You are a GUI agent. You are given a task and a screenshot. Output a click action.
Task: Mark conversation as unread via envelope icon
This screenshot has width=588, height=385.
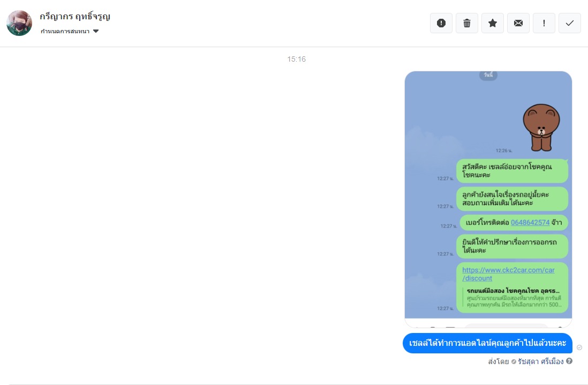click(518, 23)
